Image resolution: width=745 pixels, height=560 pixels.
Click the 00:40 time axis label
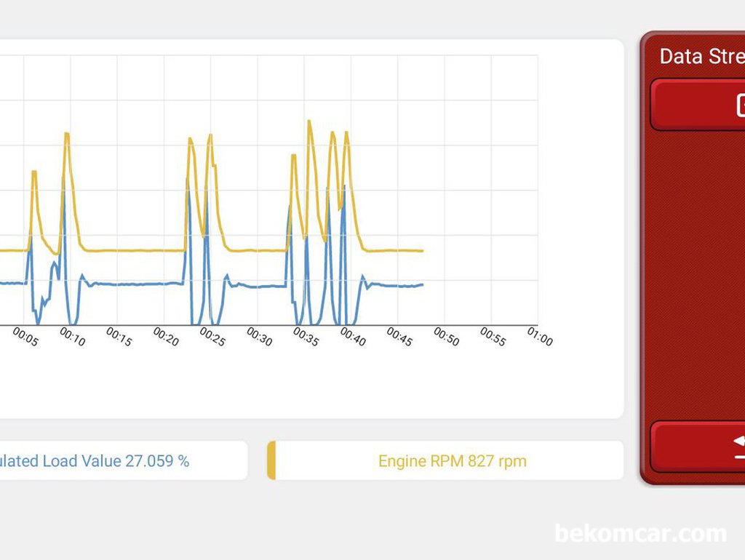[353, 336]
